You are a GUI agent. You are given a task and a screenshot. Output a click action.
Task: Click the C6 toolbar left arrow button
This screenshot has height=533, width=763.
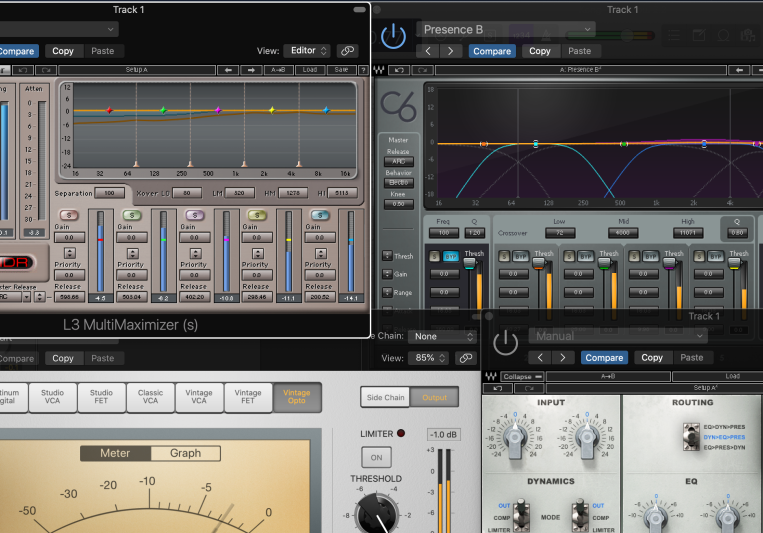[x=739, y=70]
